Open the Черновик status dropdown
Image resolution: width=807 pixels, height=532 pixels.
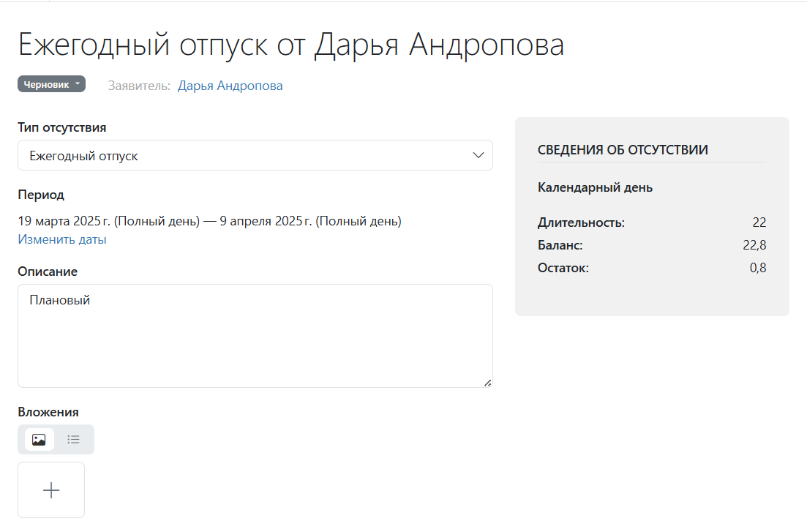pos(51,84)
